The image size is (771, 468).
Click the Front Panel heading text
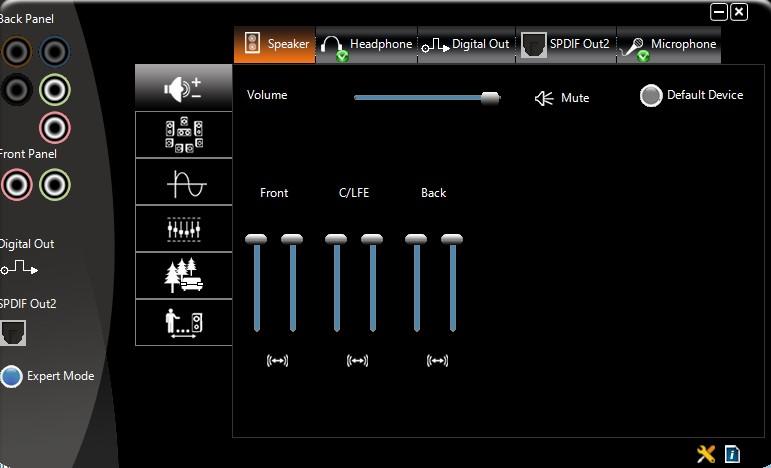[28, 154]
